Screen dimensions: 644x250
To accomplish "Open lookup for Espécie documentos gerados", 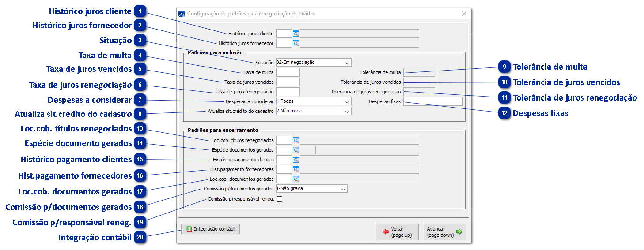I will click(x=296, y=150).
